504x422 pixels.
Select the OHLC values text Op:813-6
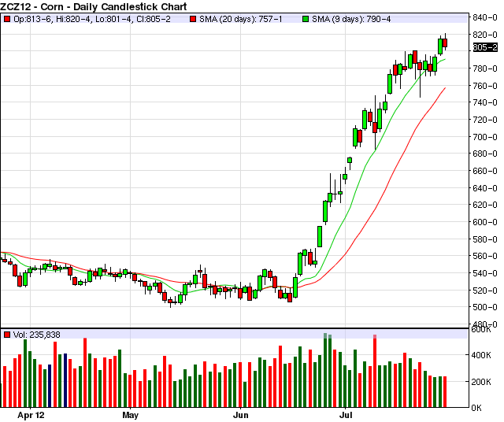(x=33, y=19)
